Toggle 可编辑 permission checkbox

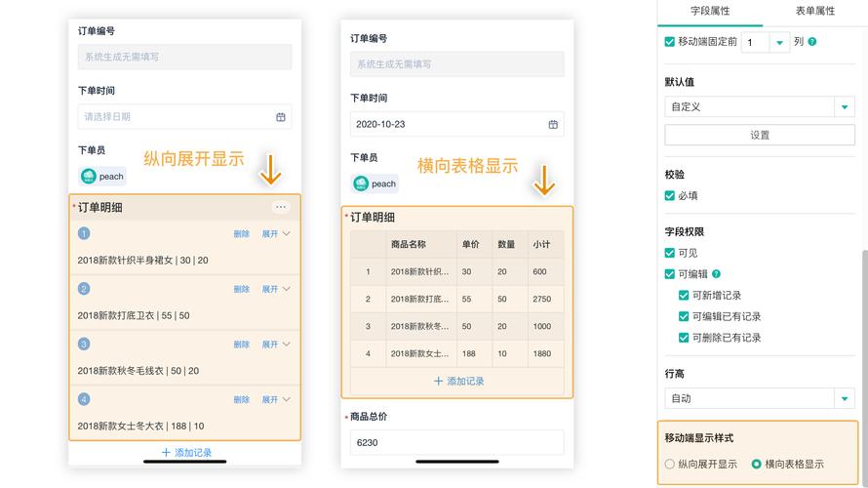[669, 274]
